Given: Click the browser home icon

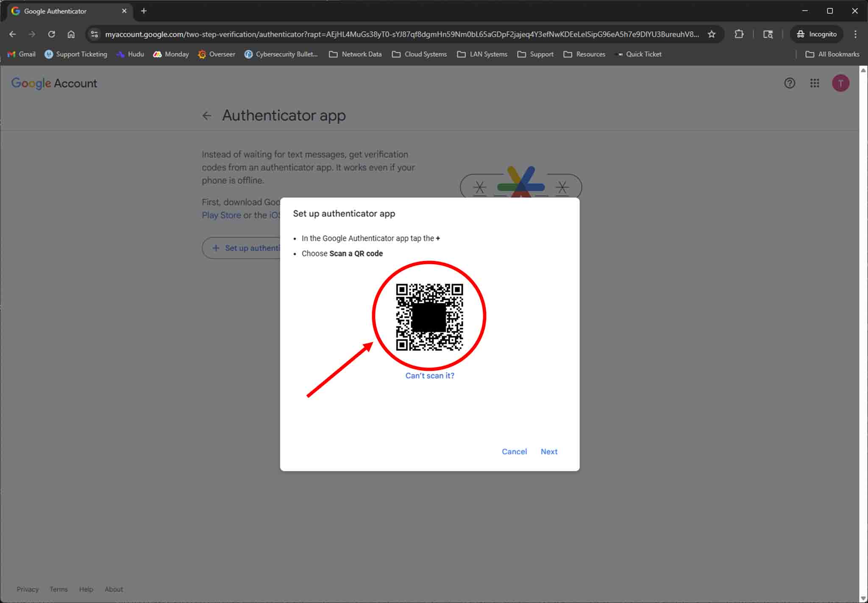Looking at the screenshot, I should click(x=71, y=34).
